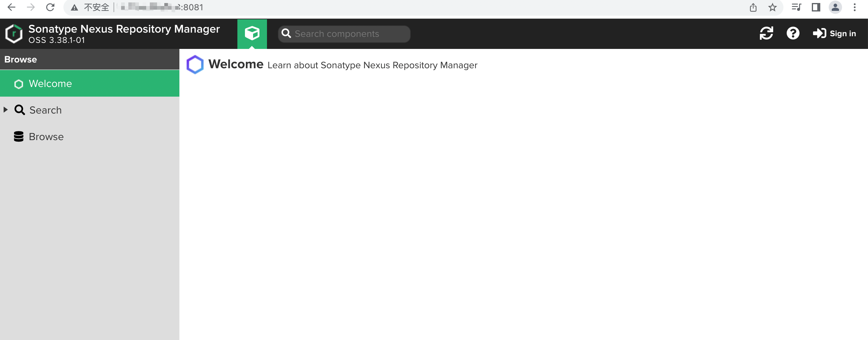Open the Help question mark menu
This screenshot has height=340, width=868.
pos(793,33)
